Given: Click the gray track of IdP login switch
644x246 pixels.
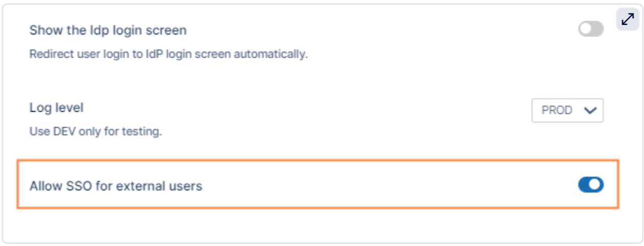Looking at the screenshot, I should point(597,30).
